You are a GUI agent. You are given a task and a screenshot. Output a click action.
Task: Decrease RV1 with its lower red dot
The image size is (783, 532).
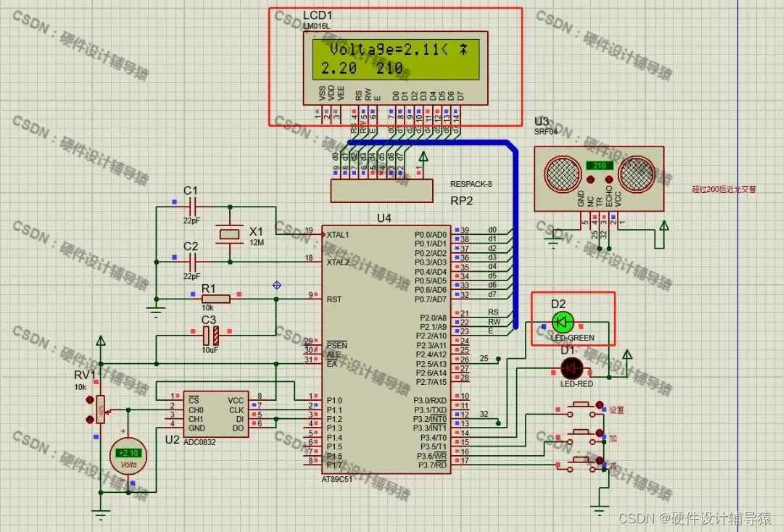click(90, 419)
